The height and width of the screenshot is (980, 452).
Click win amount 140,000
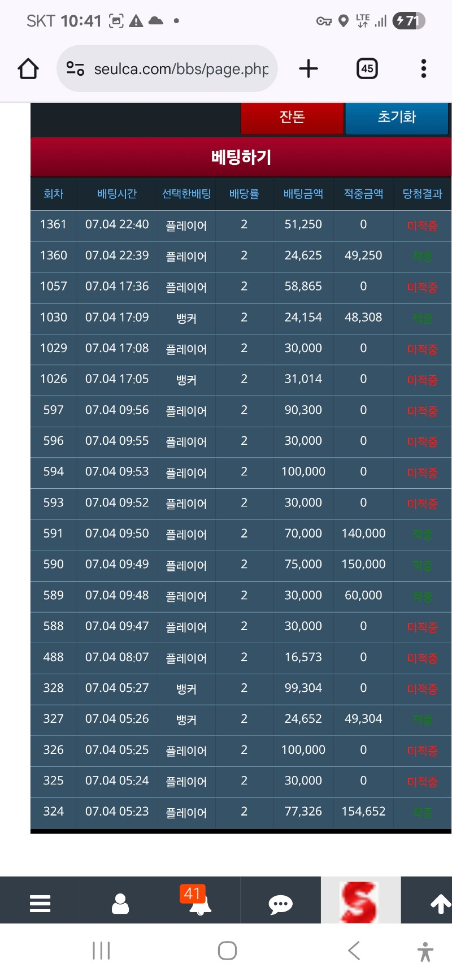pos(364,534)
